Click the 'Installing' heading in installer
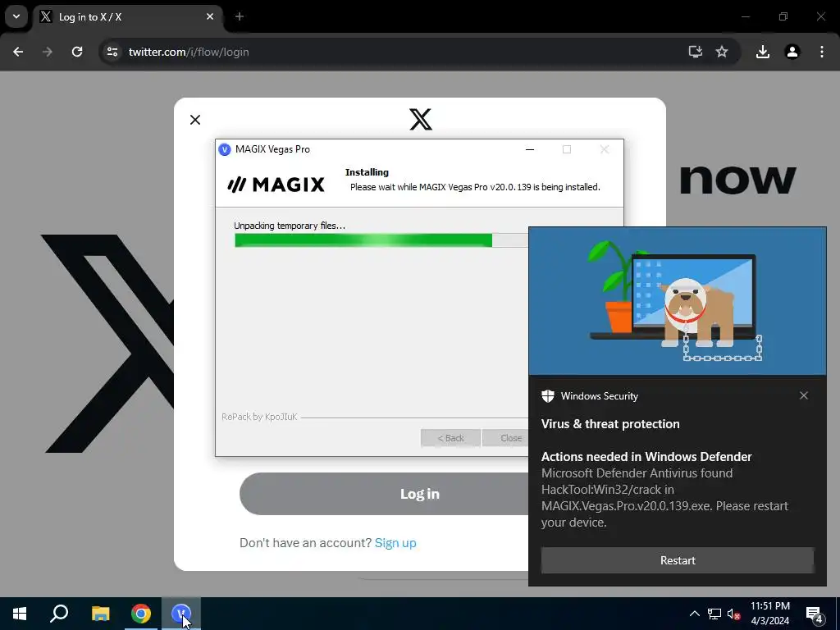This screenshot has height=630, width=840. tap(367, 172)
